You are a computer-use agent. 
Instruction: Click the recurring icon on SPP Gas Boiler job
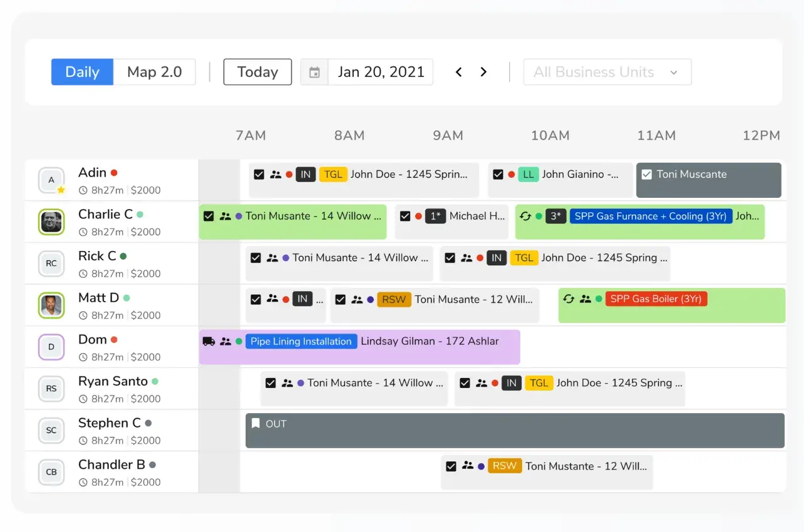coord(569,299)
